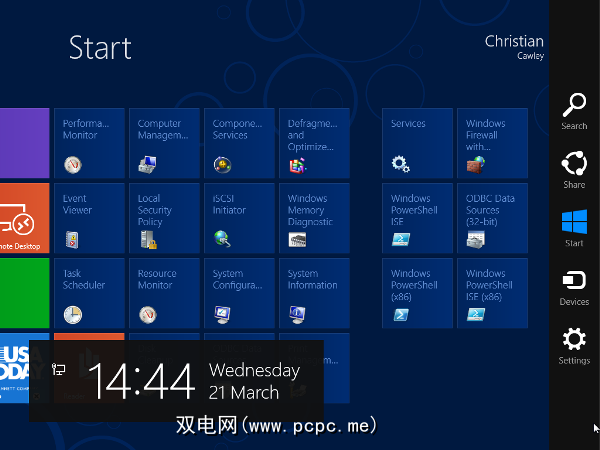Open the Services tile
Image resolution: width=600 pixels, height=450 pixels.
click(x=417, y=143)
